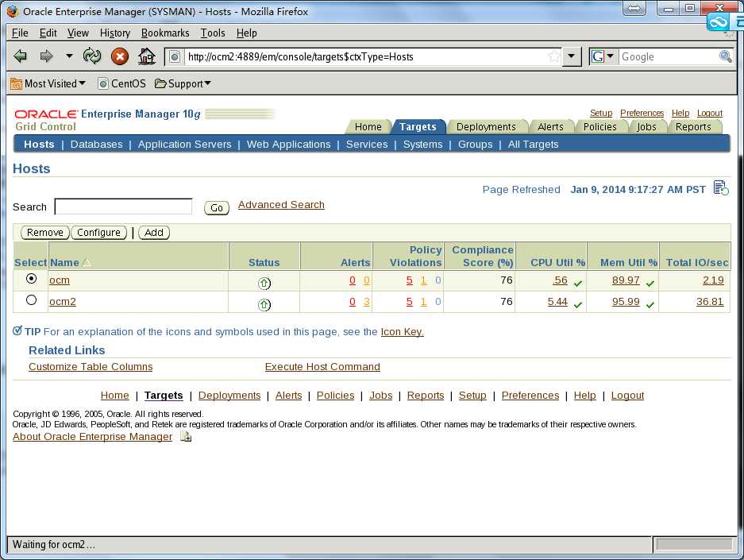Switch to the Policies tab
744x560 pixels.
point(599,127)
